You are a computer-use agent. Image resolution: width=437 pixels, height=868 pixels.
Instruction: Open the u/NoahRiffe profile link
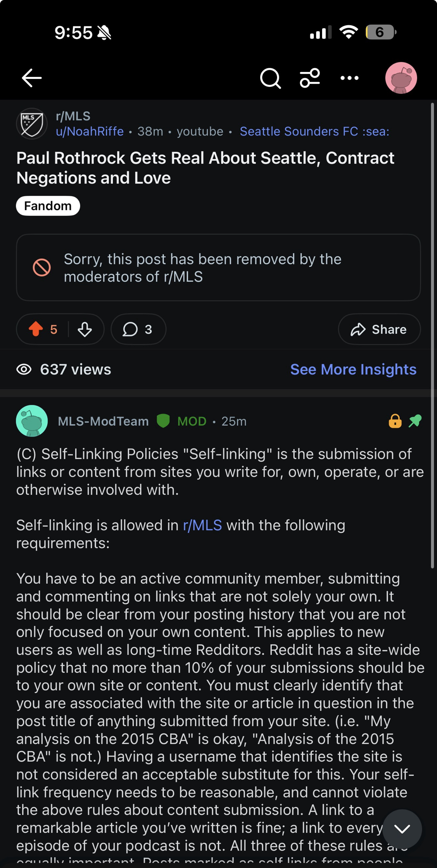pos(90,132)
